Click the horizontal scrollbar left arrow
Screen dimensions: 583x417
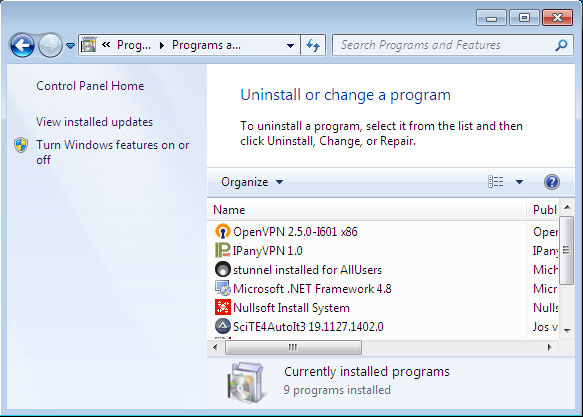215,348
